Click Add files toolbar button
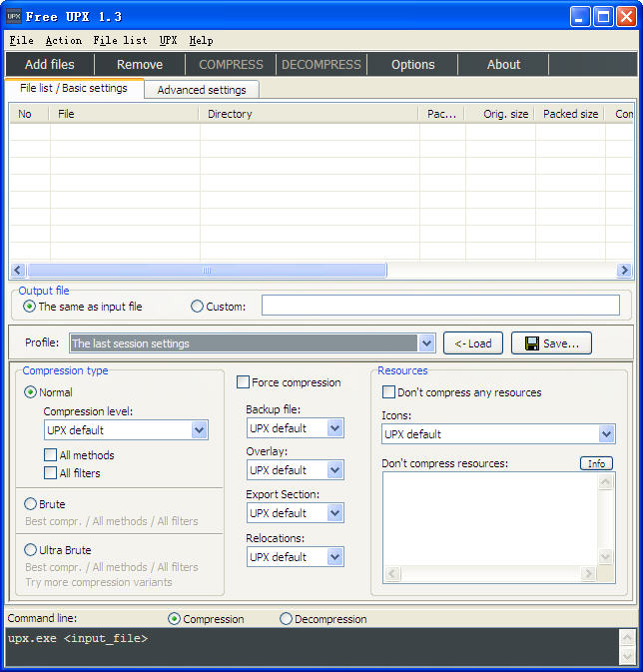Image resolution: width=643 pixels, height=672 pixels. (x=50, y=64)
